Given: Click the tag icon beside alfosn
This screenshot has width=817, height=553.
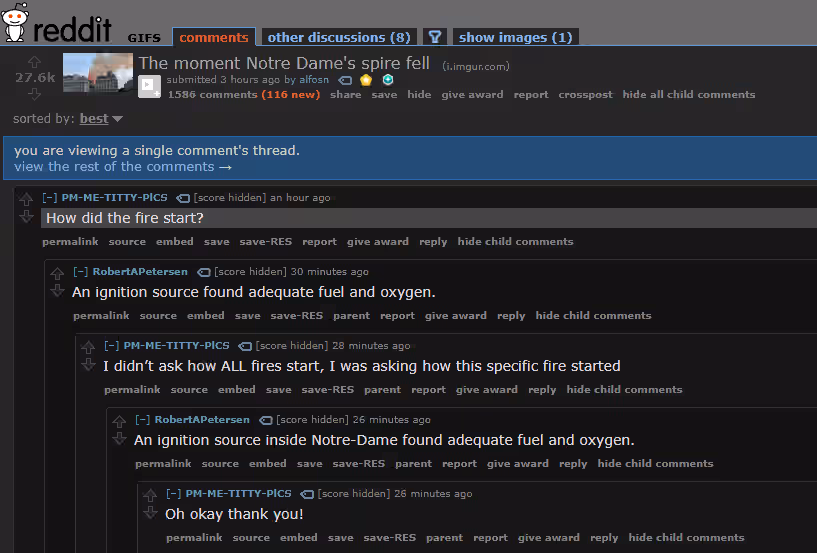Looking at the screenshot, I should (345, 80).
